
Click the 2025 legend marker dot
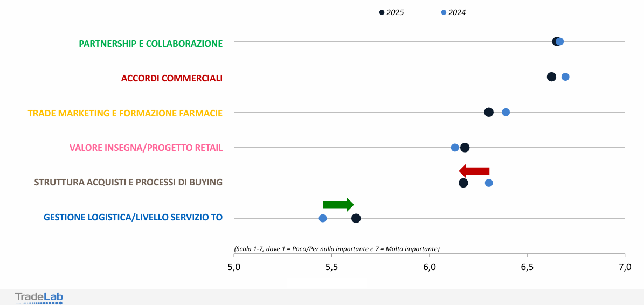pyautogui.click(x=382, y=12)
